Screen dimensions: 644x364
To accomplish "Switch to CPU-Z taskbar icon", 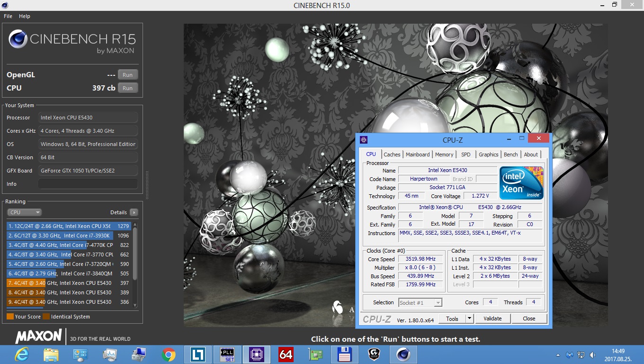I will pyautogui.click(x=257, y=354).
